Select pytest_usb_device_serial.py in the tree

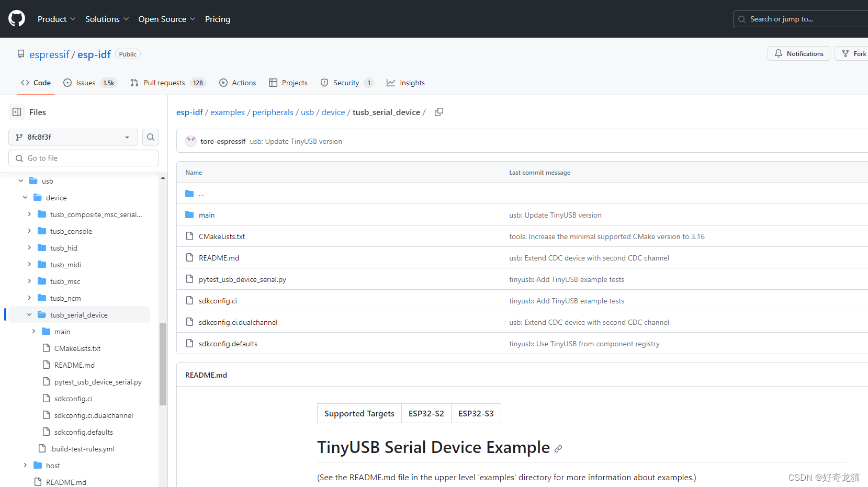tap(98, 382)
